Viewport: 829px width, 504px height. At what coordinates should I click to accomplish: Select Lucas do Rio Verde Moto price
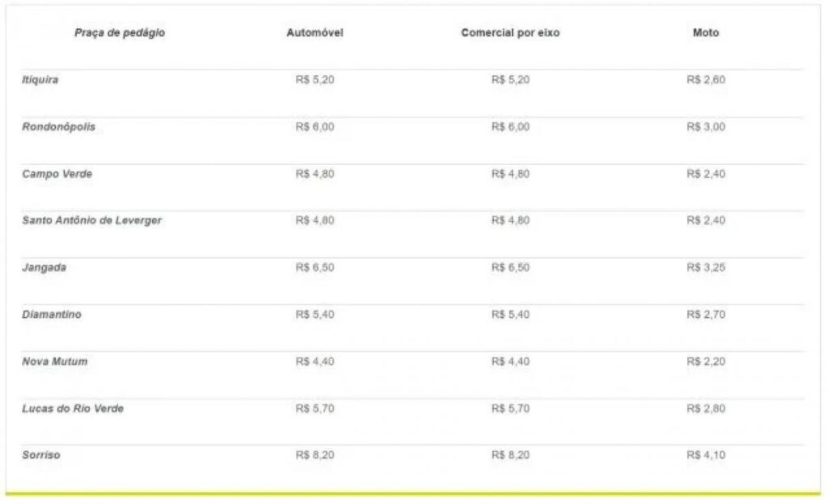pyautogui.click(x=706, y=409)
